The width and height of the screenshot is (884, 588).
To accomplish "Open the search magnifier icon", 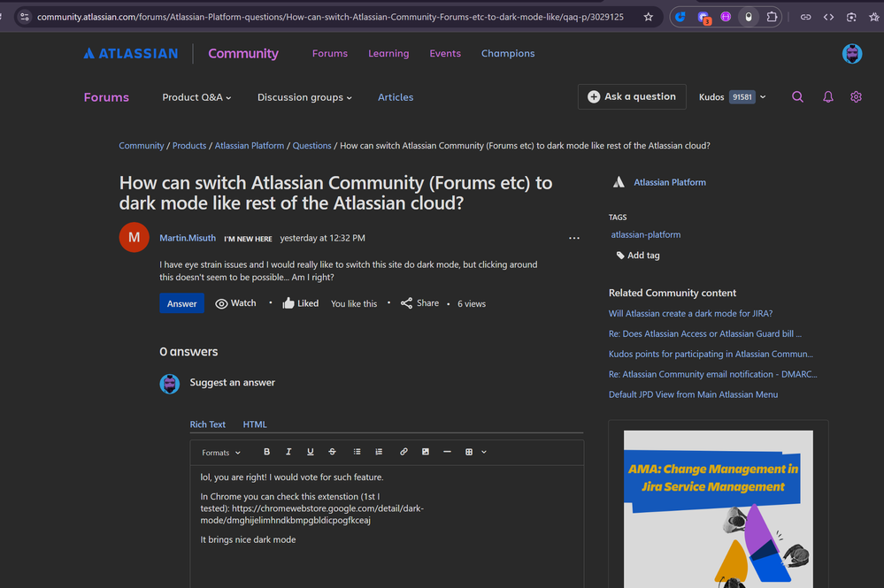I will coord(797,97).
